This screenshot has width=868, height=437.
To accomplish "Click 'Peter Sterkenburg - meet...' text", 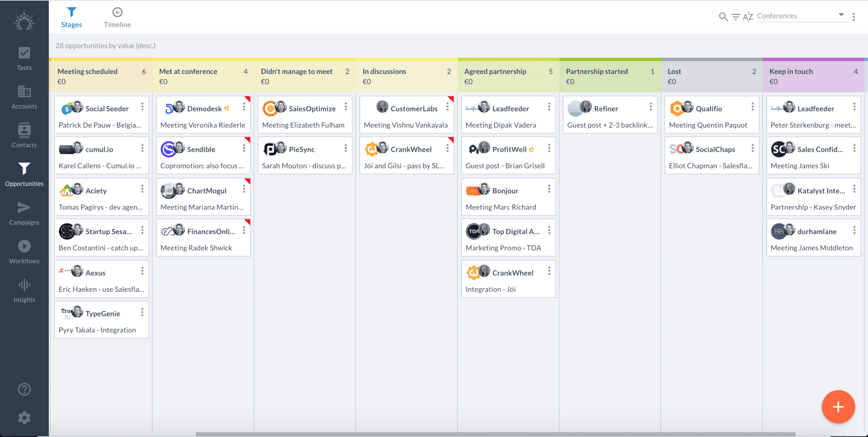I will point(813,125).
